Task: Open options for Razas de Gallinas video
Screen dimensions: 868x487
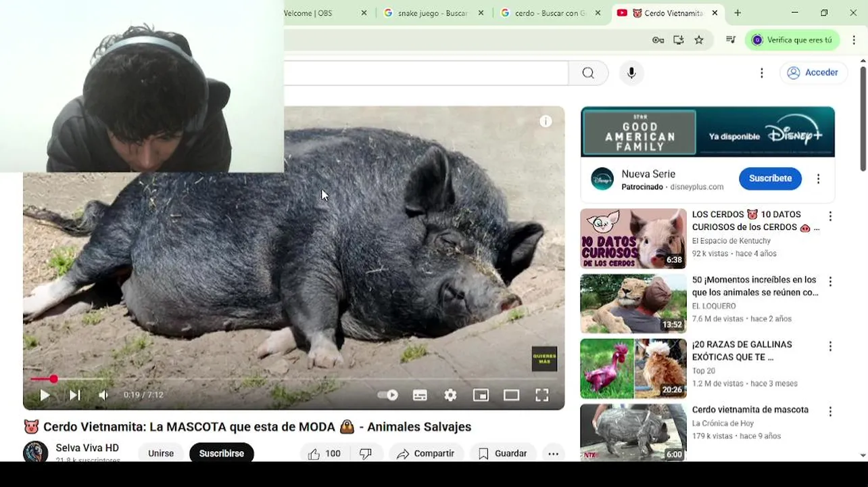Action: point(830,346)
